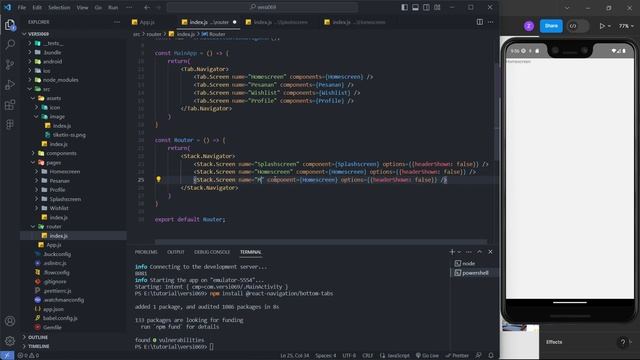Click the command center search box
The width and height of the screenshot is (640, 360).
tap(262, 7)
